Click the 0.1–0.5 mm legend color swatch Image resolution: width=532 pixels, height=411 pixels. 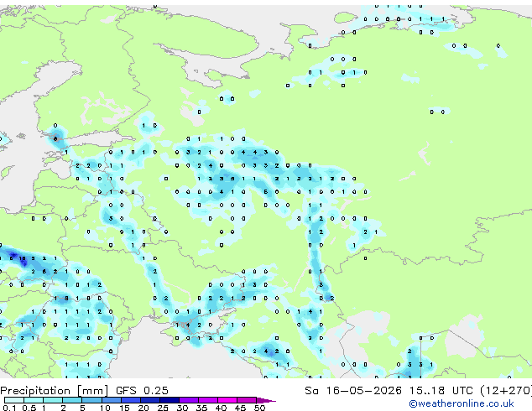[14, 400]
